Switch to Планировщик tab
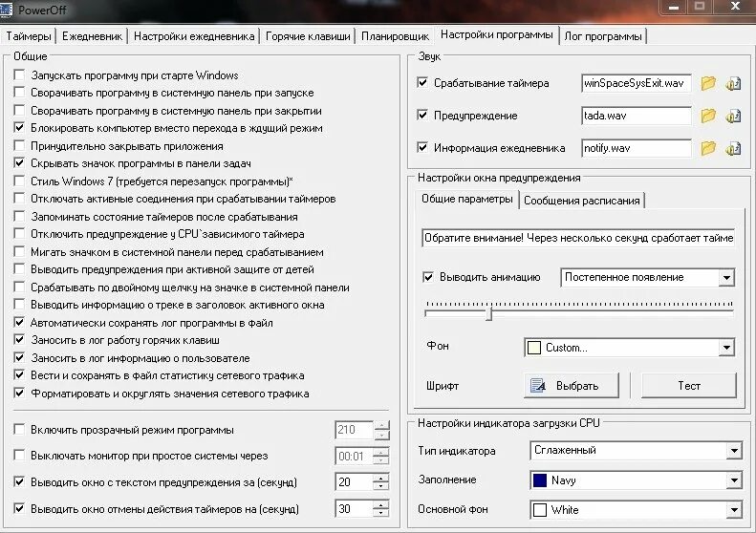The width and height of the screenshot is (756, 533). pyautogui.click(x=395, y=36)
